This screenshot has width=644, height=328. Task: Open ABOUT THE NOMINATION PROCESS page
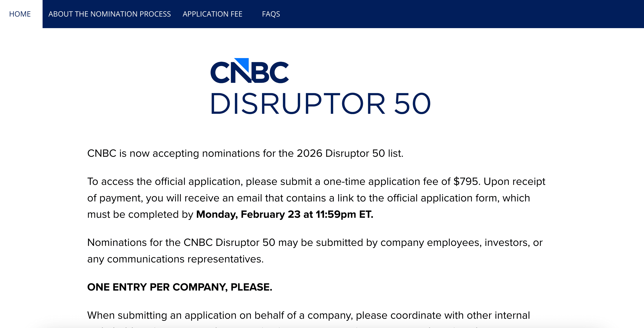110,14
